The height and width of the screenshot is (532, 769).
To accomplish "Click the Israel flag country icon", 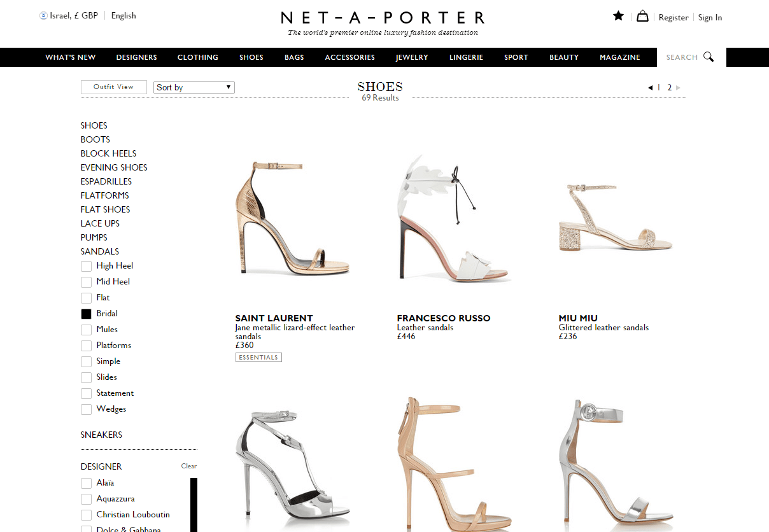I will [43, 16].
